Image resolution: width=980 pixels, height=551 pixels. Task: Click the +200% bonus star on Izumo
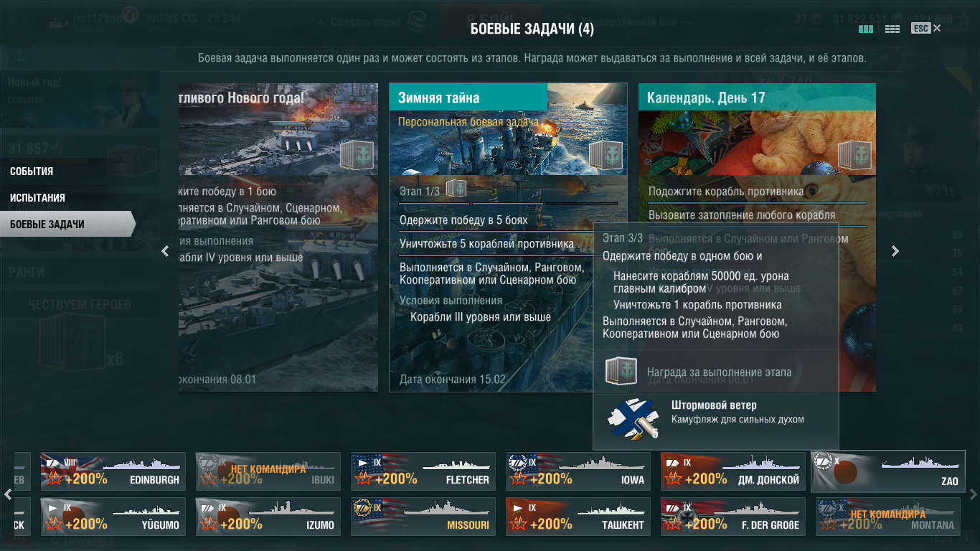click(209, 524)
